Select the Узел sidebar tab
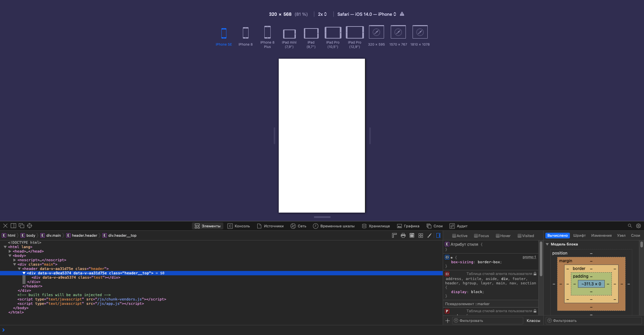644x335 pixels. coord(621,235)
